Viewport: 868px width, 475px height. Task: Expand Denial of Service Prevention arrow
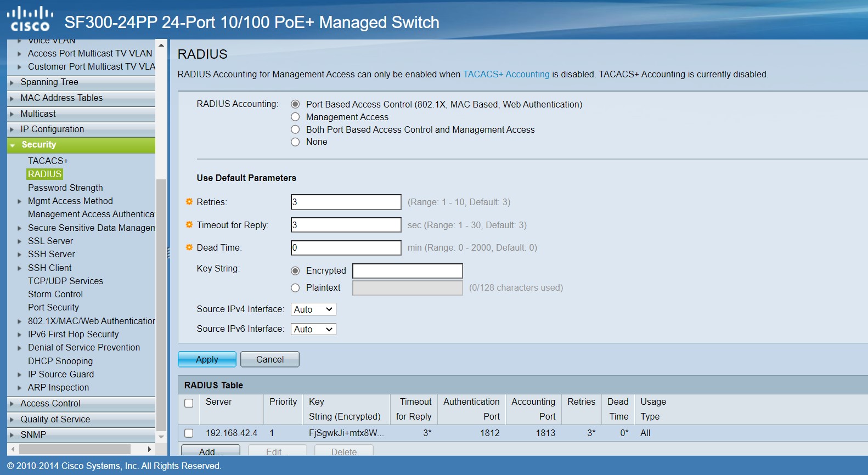pyautogui.click(x=19, y=348)
